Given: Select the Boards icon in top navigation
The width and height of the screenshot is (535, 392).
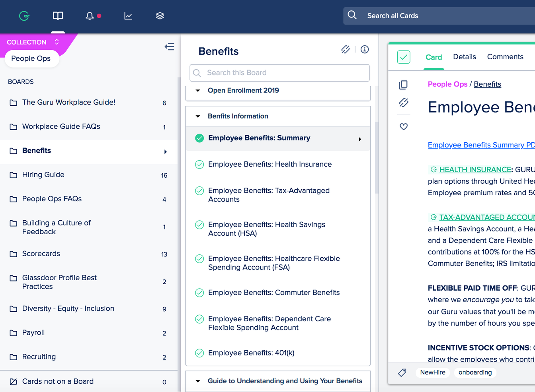Looking at the screenshot, I should coord(58,16).
